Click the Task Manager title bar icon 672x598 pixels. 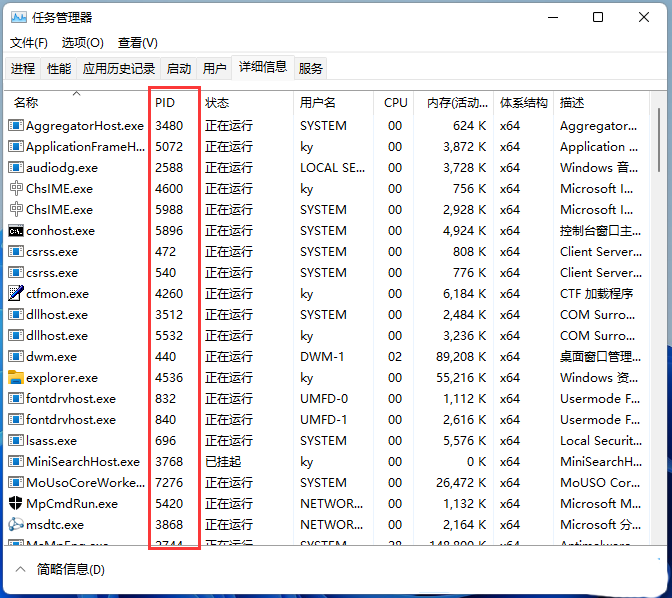(18, 18)
